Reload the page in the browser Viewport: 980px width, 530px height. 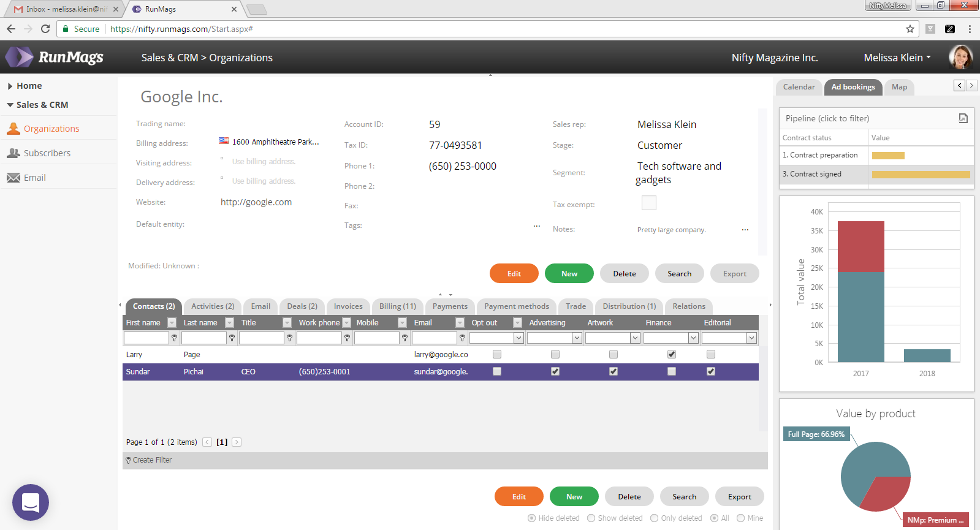(45, 29)
